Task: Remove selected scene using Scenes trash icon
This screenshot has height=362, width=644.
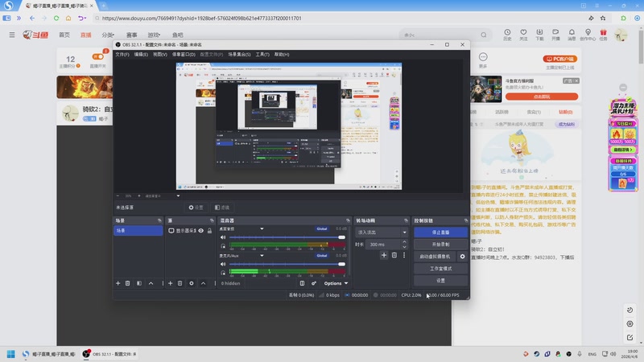Action: point(128,283)
